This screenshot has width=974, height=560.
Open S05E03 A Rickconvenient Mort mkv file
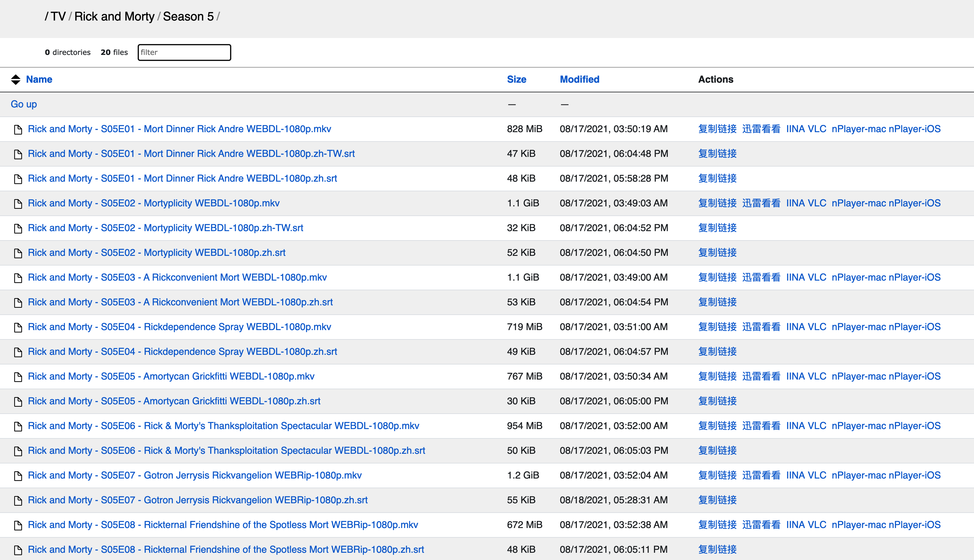(178, 277)
